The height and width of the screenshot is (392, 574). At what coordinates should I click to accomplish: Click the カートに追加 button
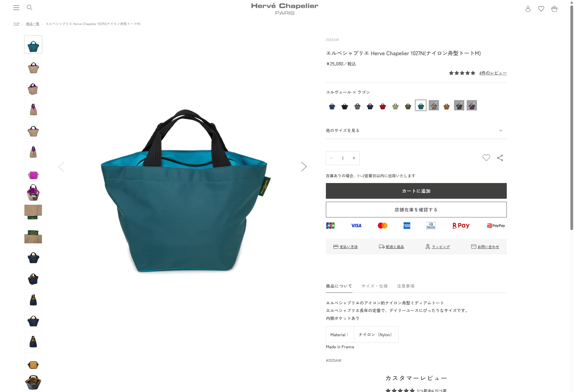point(416,191)
